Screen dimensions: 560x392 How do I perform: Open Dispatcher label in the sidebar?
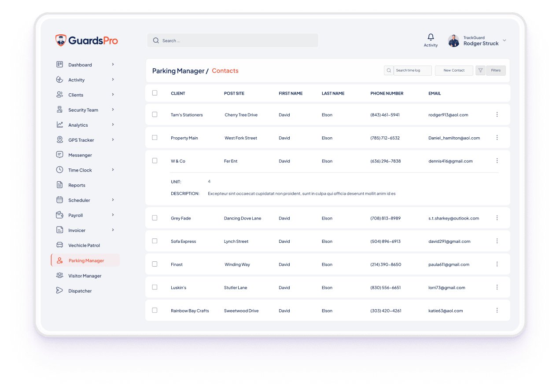tap(80, 291)
